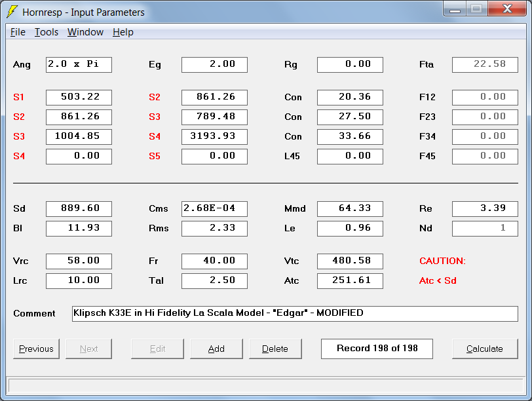Add a new record
Image resolution: width=532 pixels, height=401 pixels.
(216, 349)
